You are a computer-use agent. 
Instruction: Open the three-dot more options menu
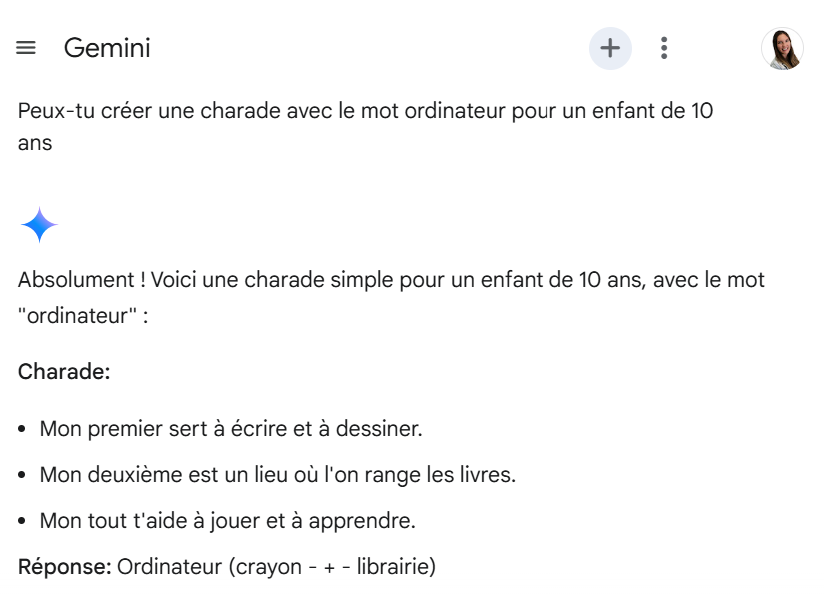tap(664, 48)
